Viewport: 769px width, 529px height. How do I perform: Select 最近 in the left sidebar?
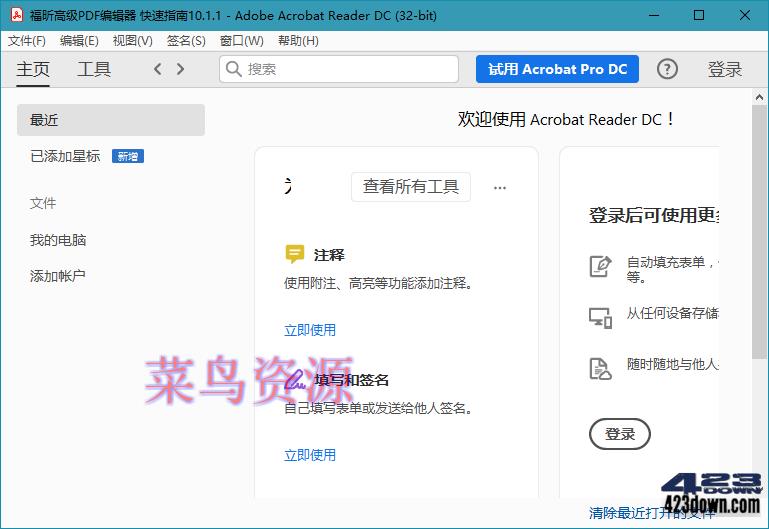[111, 120]
